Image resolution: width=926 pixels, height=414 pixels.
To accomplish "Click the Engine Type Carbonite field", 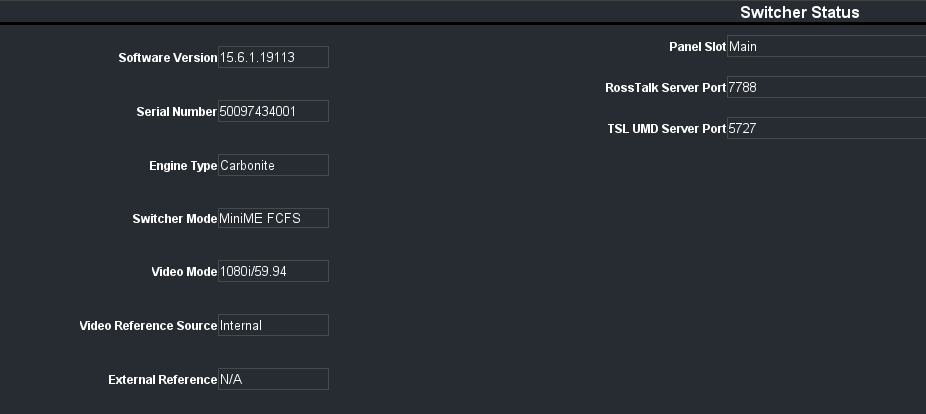I will click(x=273, y=165).
